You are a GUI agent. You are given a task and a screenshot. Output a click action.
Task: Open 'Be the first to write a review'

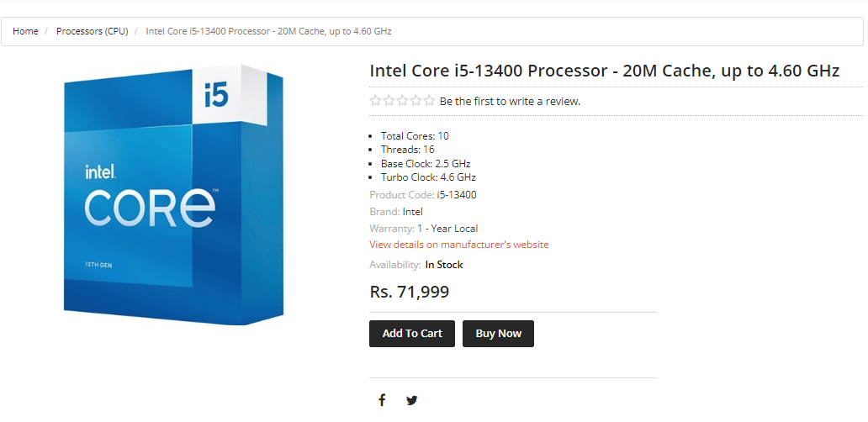[x=510, y=101]
